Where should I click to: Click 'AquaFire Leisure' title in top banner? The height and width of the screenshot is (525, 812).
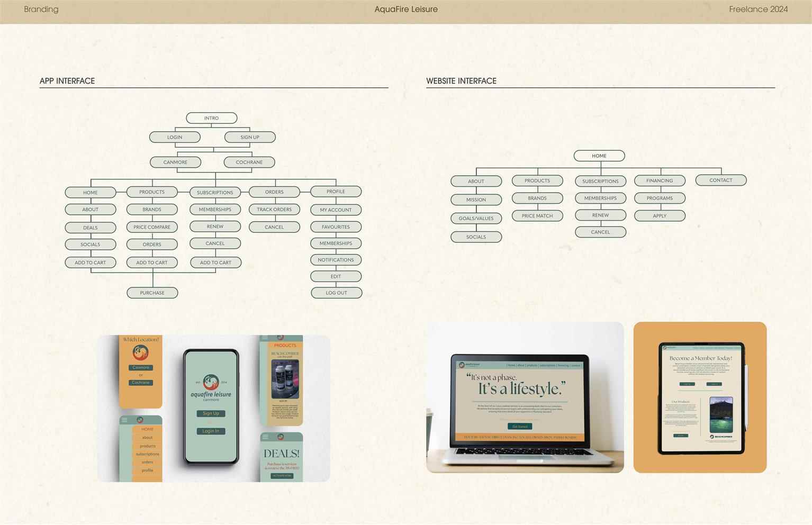406,9
